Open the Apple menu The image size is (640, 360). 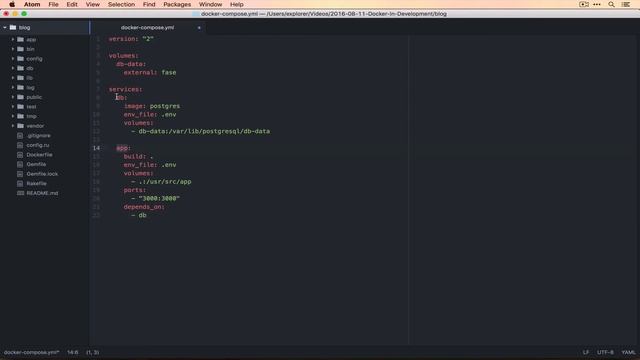[12, 4]
